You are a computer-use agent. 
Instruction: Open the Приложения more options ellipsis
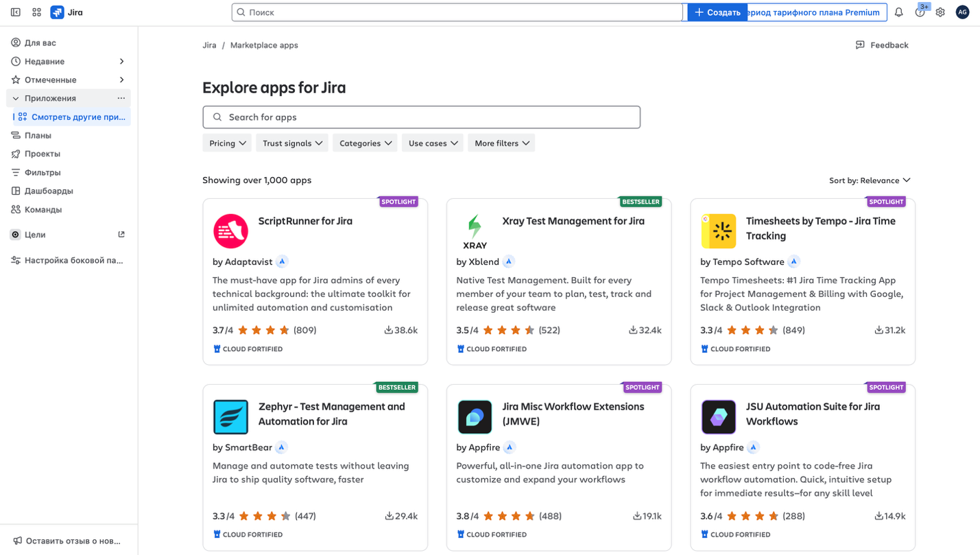click(121, 98)
